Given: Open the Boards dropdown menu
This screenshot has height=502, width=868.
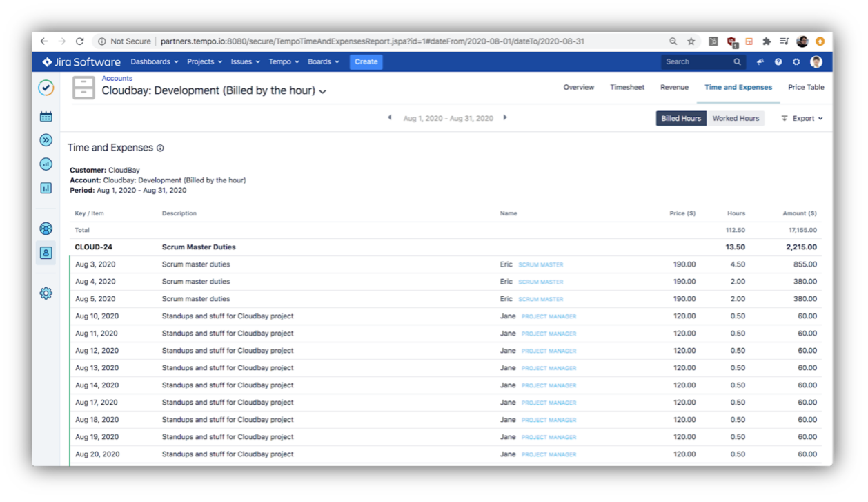Looking at the screenshot, I should tap(323, 62).
